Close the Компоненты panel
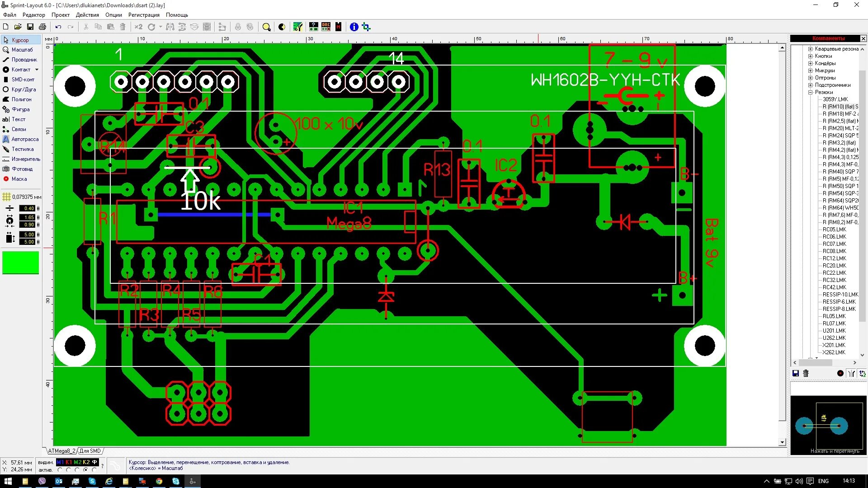Viewport: 868px width, 488px height. tap(863, 38)
